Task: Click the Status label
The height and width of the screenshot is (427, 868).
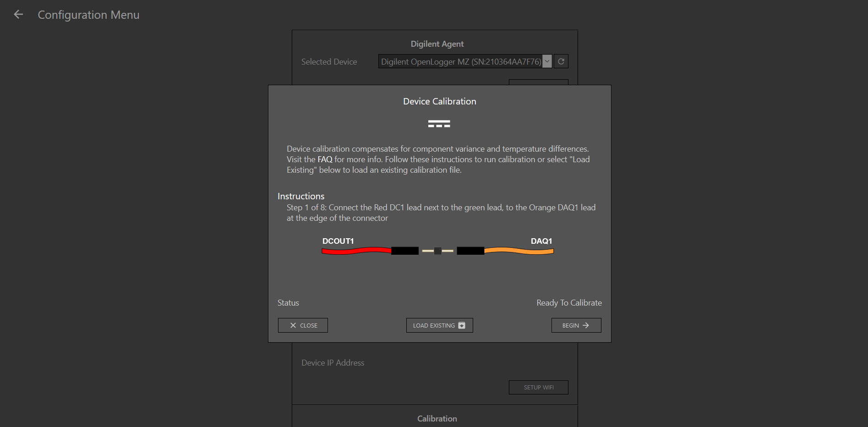Action: coord(288,303)
